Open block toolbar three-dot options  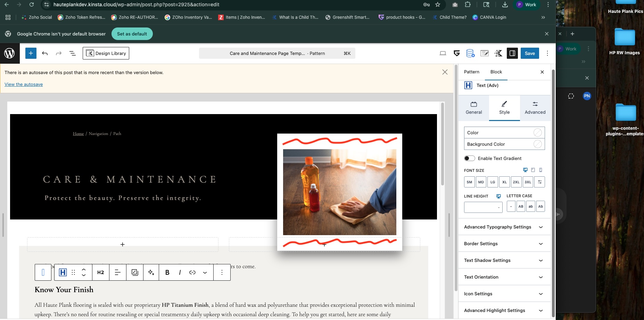pos(222,272)
